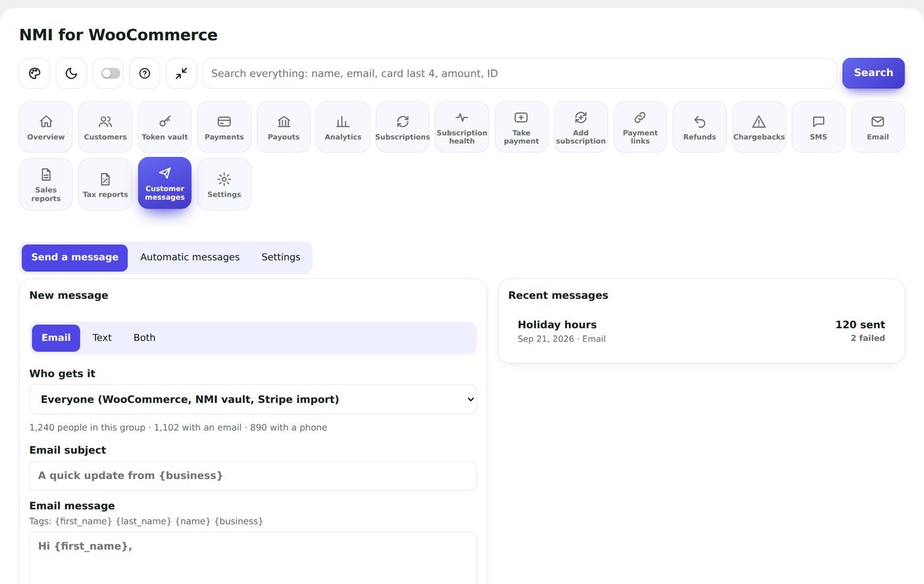
Task: View Analytics
Action: (343, 127)
